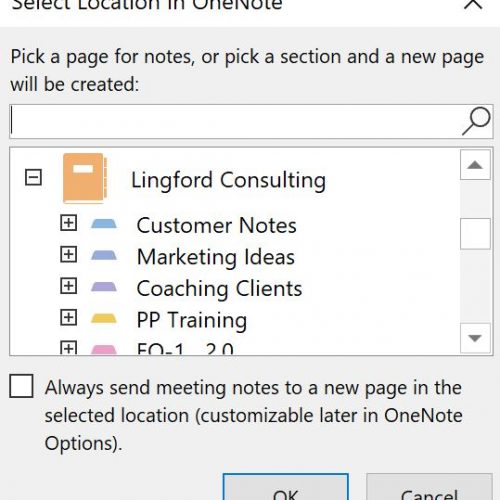This screenshot has height=500, width=500.
Task: Click the purple Coaching Clients section icon
Action: click(104, 287)
